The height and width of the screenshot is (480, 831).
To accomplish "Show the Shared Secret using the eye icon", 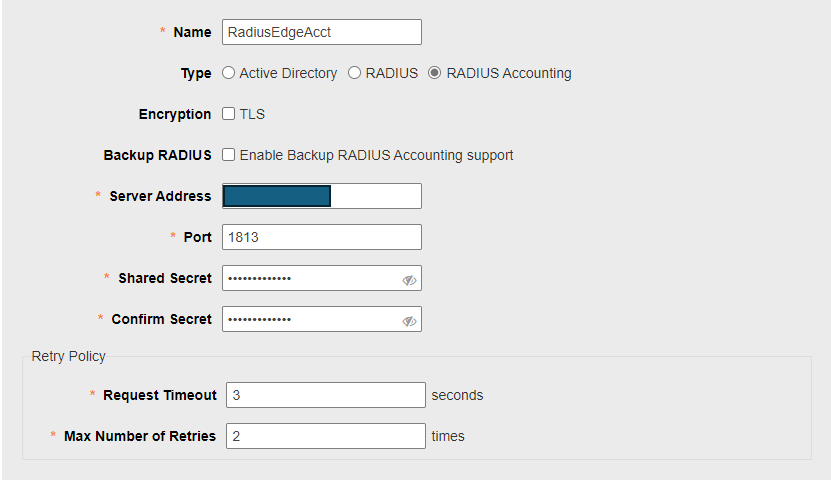I will tap(409, 280).
